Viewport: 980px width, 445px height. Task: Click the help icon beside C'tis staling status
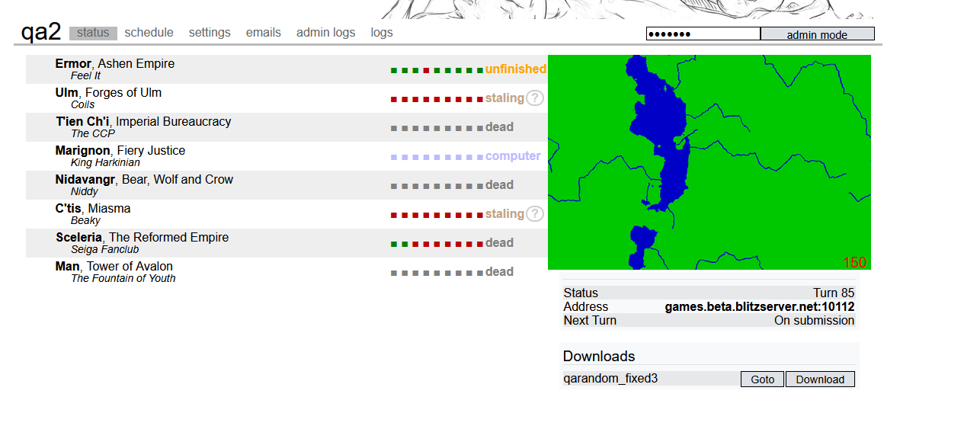pyautogui.click(x=535, y=214)
